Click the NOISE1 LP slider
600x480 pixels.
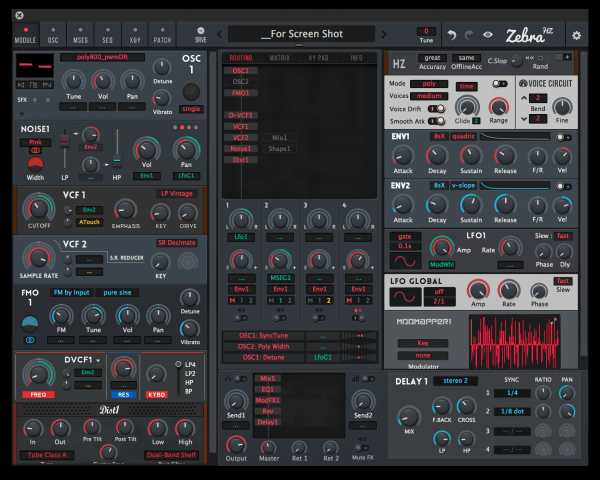[x=65, y=149]
